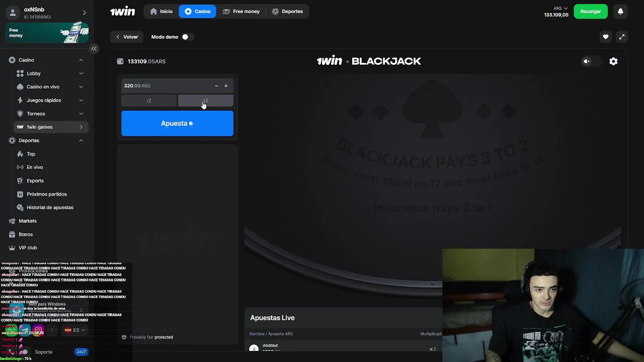Open the Free money tab
Viewport: 644px width, 362px height.
click(x=241, y=11)
